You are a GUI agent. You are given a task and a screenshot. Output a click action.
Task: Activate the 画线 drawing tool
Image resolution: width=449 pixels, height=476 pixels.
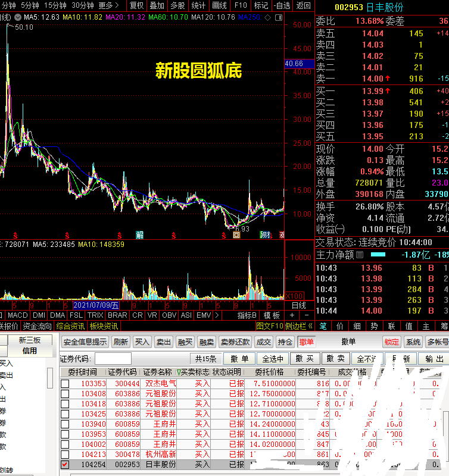219,5
